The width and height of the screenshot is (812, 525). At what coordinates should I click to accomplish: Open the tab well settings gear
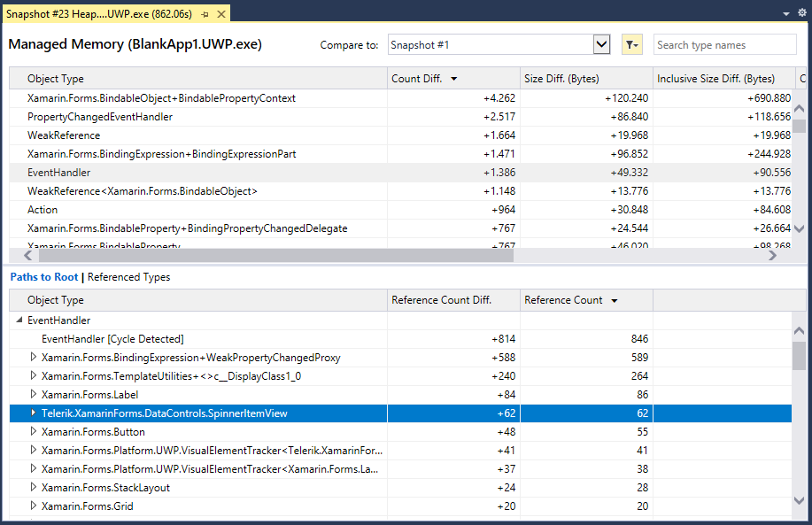tap(802, 13)
